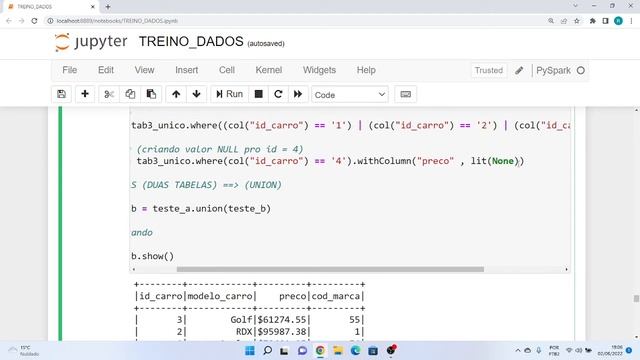Go back with browser back arrow
The height and width of the screenshot is (360, 640).
tap(9, 21)
